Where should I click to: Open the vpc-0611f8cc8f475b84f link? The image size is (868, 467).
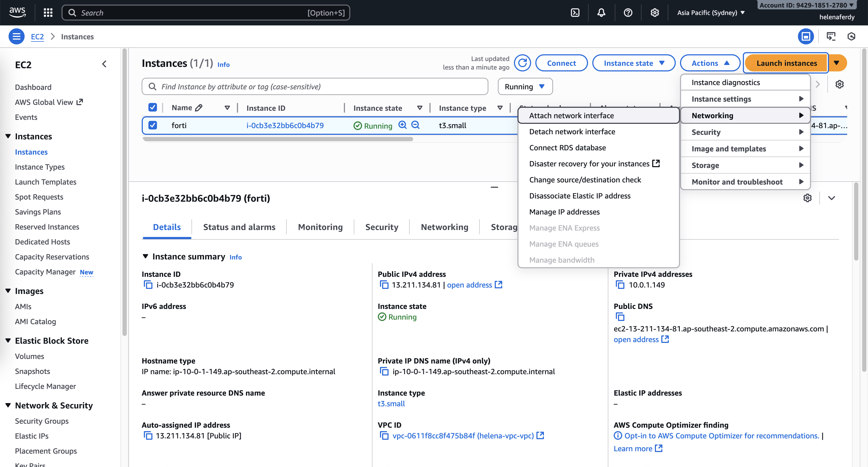[463, 436]
